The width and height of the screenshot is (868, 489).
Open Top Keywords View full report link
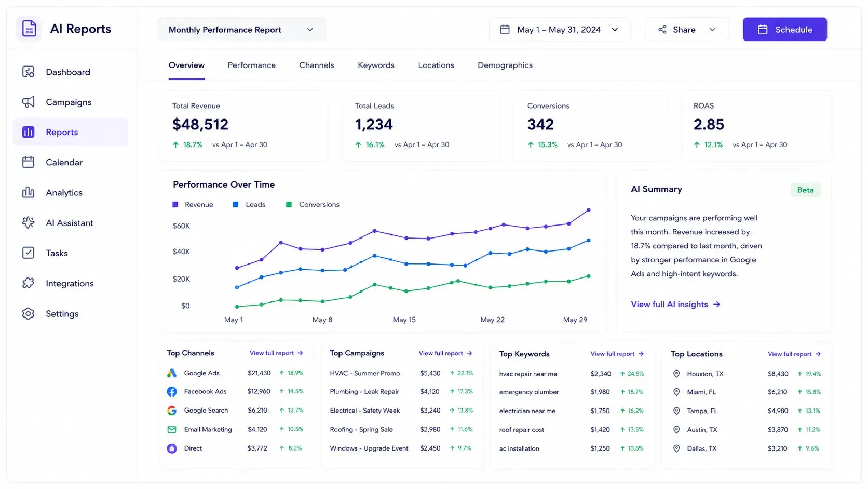click(x=617, y=354)
